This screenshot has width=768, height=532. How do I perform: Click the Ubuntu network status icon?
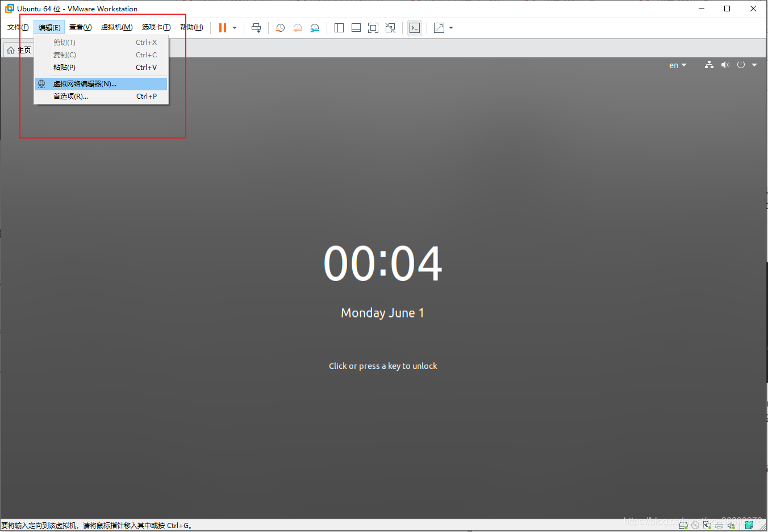coord(709,65)
